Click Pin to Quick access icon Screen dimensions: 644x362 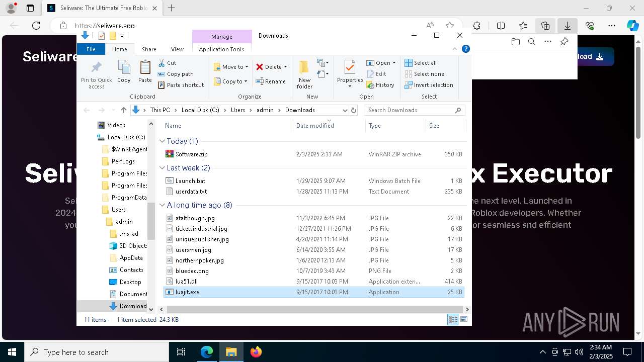pyautogui.click(x=97, y=74)
